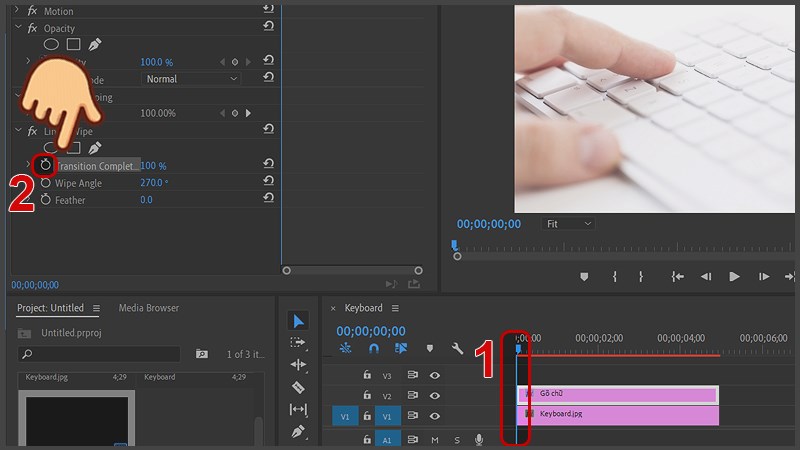Hide track V2 output with eye icon

(435, 396)
